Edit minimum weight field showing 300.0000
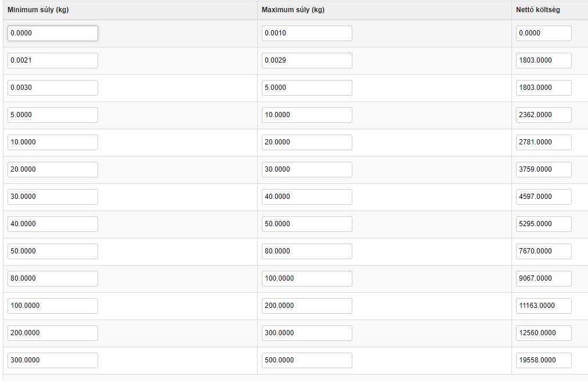The width and height of the screenshot is (588, 381). pos(52,360)
